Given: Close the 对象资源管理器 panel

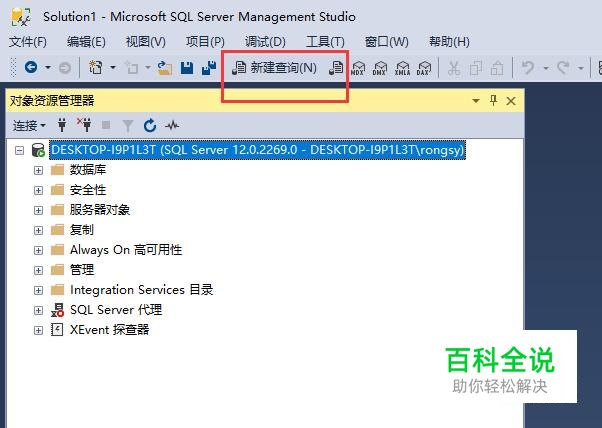Looking at the screenshot, I should click(x=511, y=101).
